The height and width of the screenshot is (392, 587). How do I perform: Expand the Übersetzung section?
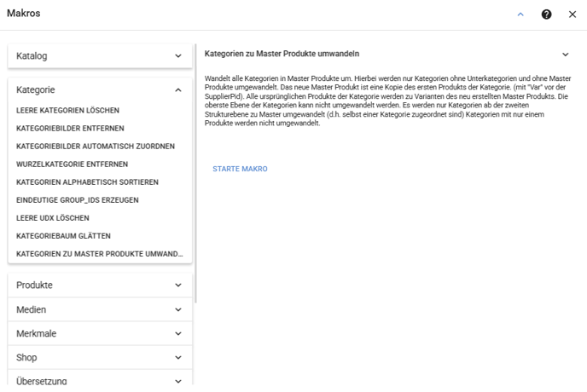tap(100, 381)
